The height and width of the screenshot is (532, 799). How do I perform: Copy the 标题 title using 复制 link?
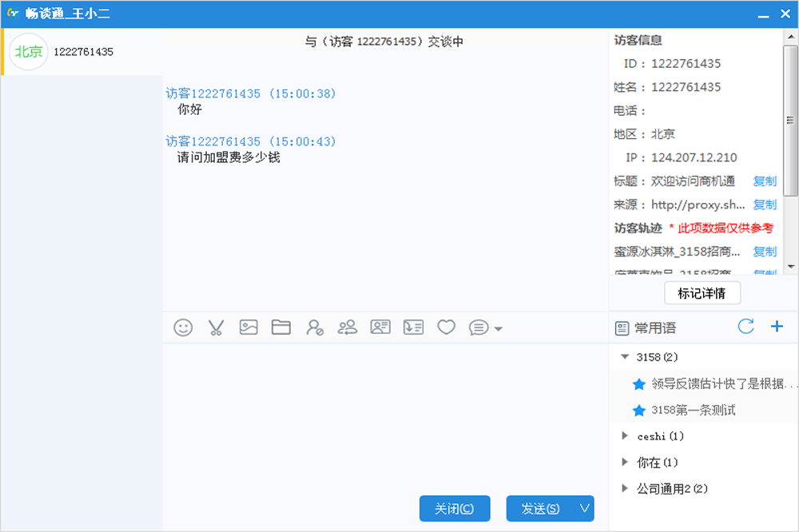tap(765, 181)
